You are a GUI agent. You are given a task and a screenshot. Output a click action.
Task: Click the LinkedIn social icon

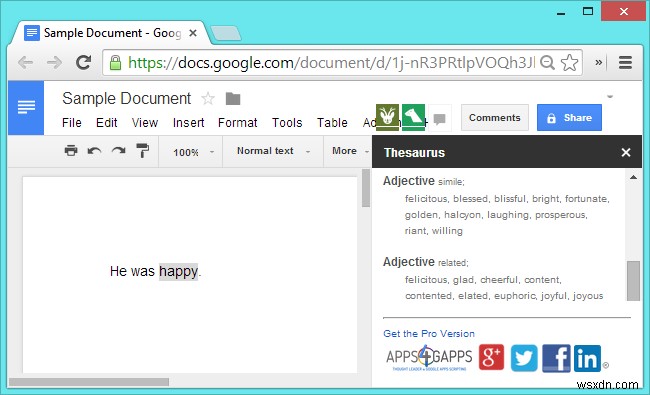point(587,358)
